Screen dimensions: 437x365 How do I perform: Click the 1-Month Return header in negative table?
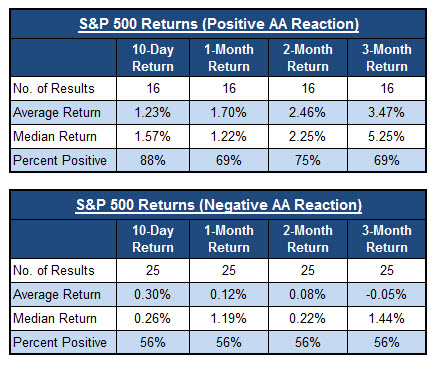click(229, 239)
